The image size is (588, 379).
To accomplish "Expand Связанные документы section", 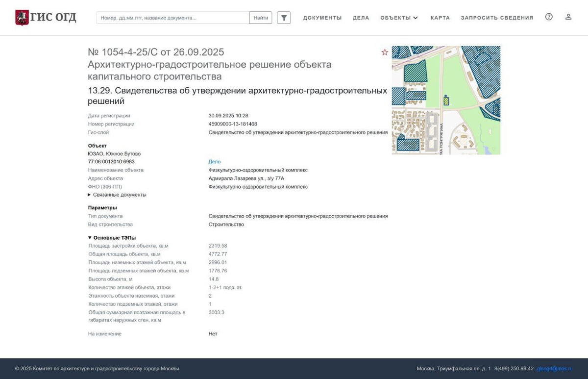I will point(117,195).
